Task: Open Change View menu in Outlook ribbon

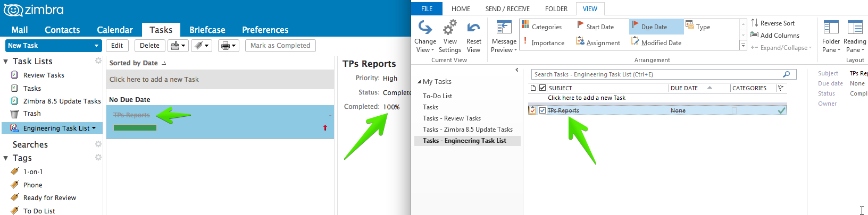Action: coord(425,36)
